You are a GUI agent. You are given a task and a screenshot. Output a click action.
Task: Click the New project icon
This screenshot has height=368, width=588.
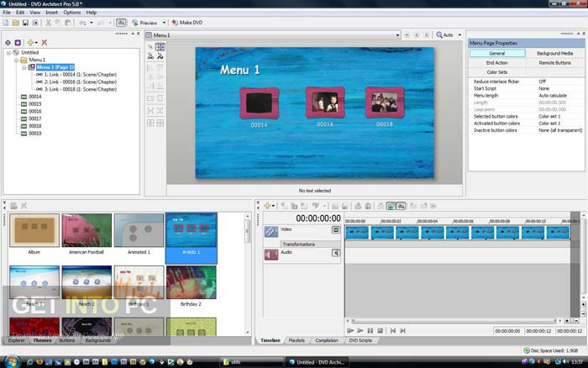[6, 23]
